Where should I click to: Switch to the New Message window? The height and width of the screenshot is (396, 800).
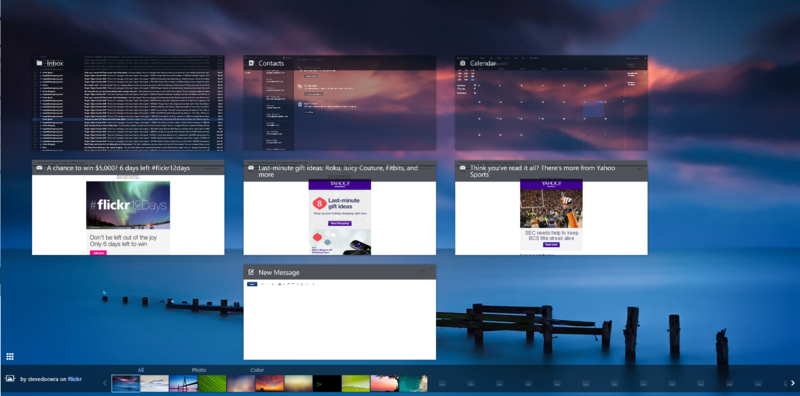tap(339, 312)
